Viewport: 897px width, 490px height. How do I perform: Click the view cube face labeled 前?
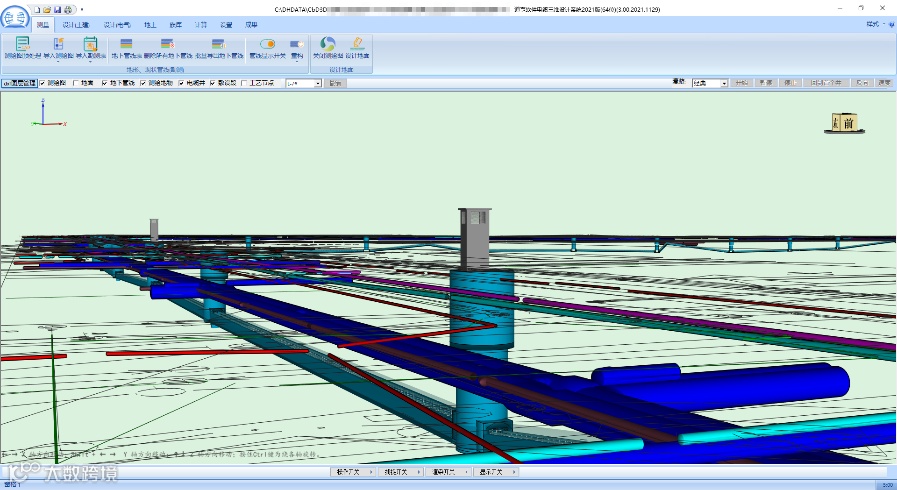(x=848, y=122)
